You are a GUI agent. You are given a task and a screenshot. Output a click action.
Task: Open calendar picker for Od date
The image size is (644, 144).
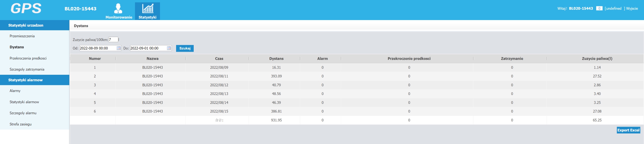click(119, 48)
